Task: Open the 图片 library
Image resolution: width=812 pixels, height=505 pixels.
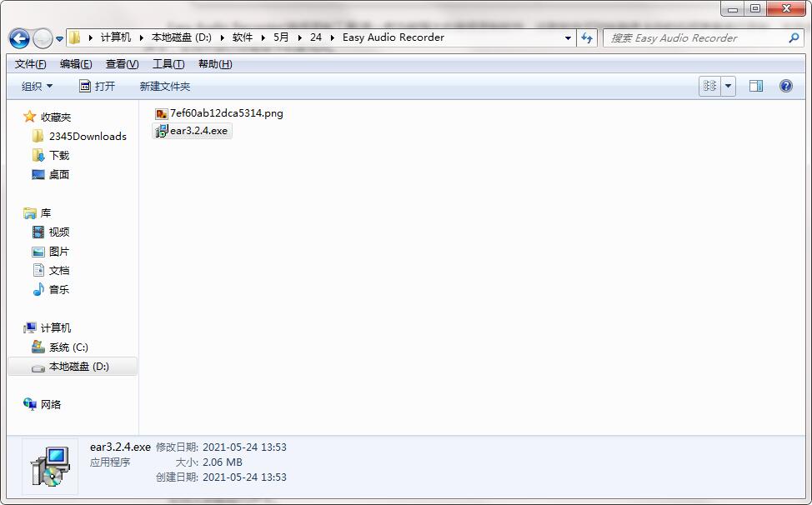Action: [x=51, y=251]
